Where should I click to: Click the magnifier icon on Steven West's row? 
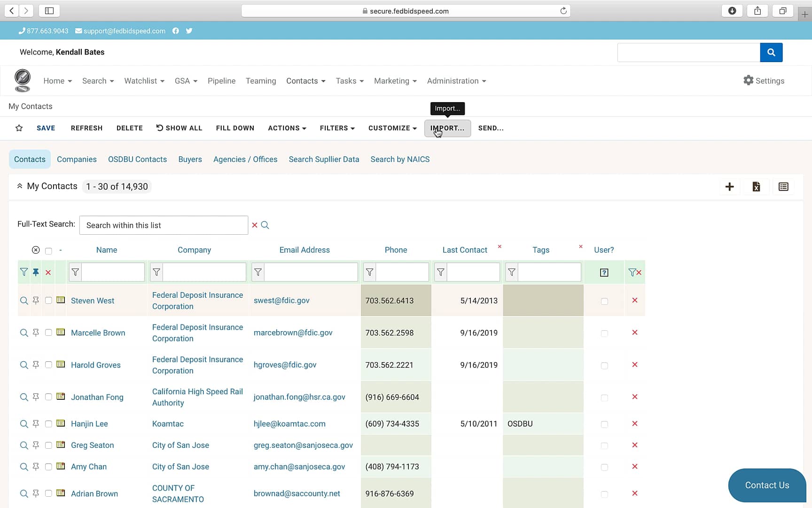[x=24, y=301]
